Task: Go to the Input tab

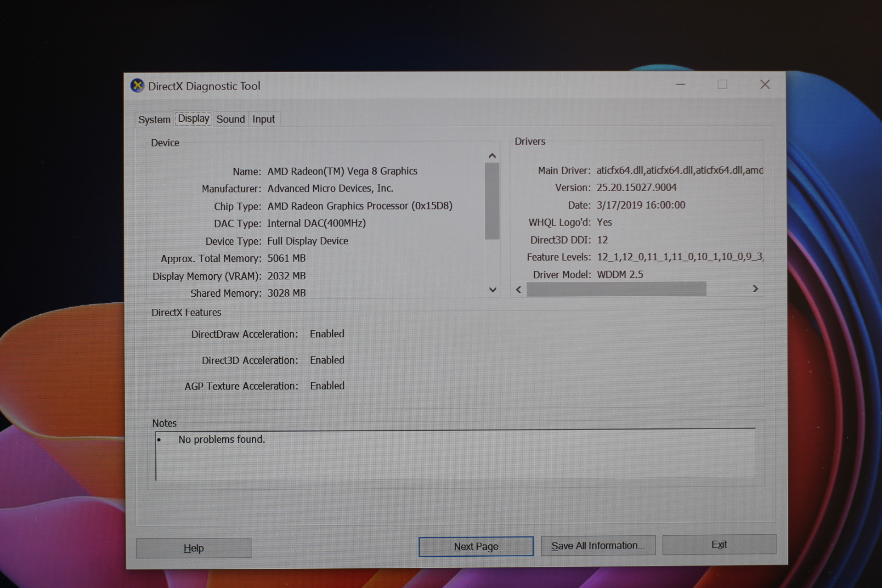Action: [x=263, y=119]
